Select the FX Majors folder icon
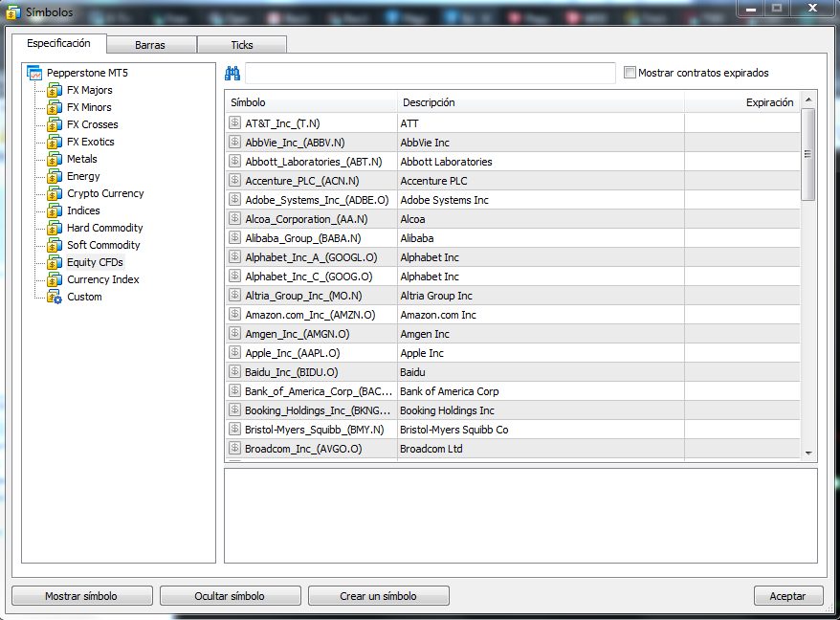The height and width of the screenshot is (620, 840). click(55, 91)
